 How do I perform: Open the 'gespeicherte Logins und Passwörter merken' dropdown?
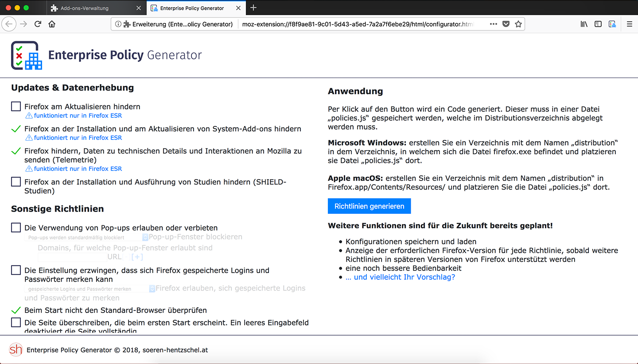[90, 289]
